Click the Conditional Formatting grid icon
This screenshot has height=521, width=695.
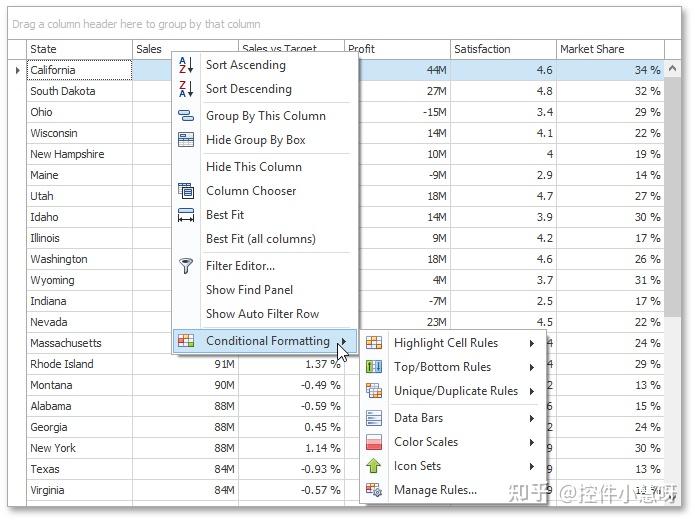pyautogui.click(x=186, y=341)
